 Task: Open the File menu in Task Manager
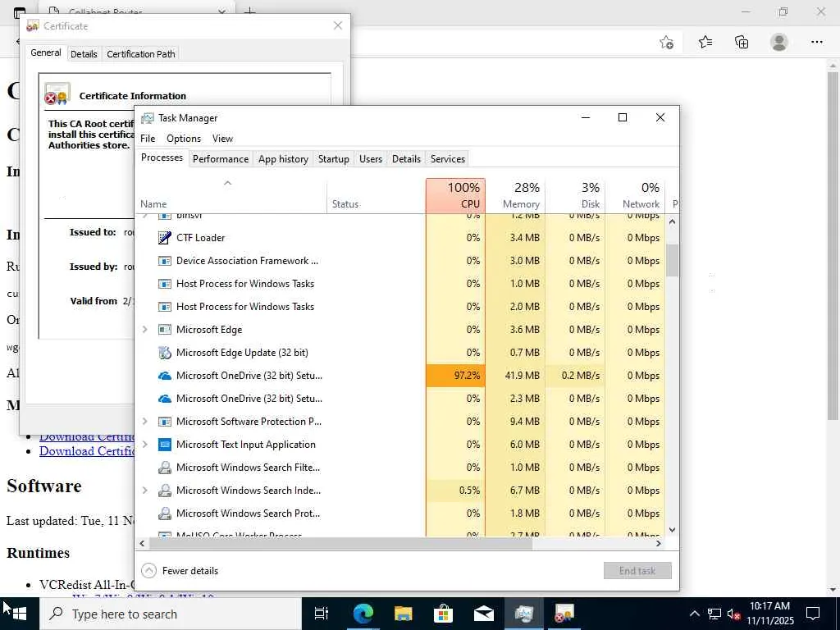pos(148,139)
